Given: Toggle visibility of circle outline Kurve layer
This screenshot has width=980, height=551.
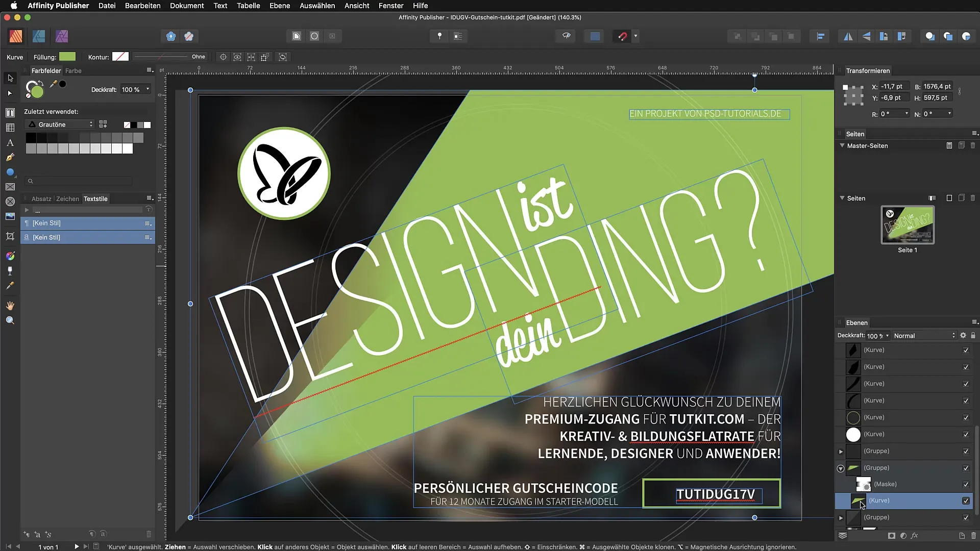Looking at the screenshot, I should pyautogui.click(x=966, y=418).
